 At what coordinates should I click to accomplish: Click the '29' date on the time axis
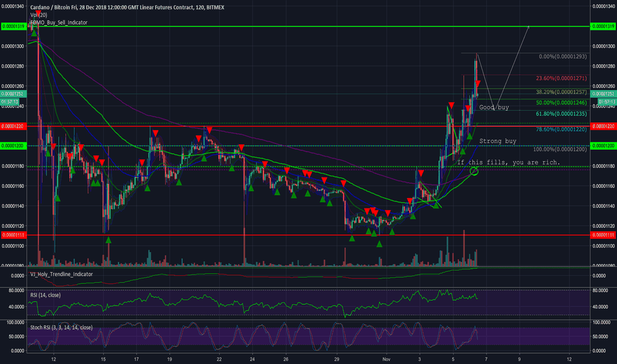tap(336, 359)
